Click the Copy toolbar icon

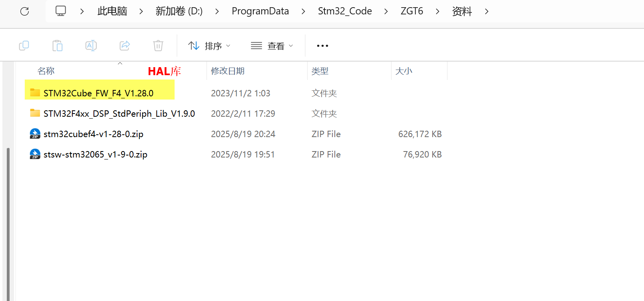pos(24,46)
